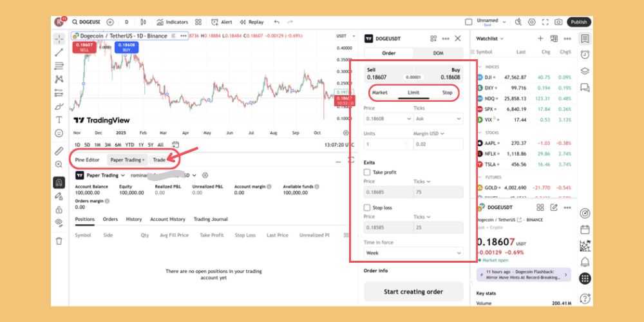The width and height of the screenshot is (644, 322).
Task: Select the Text annotation tool
Action: pyautogui.click(x=59, y=119)
